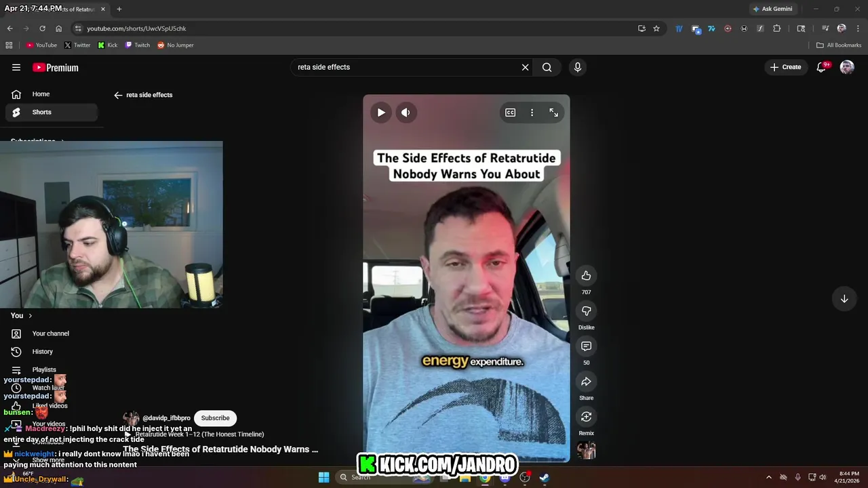Expand the Short to fullscreen
Screen dimensions: 868x488
(x=553, y=113)
